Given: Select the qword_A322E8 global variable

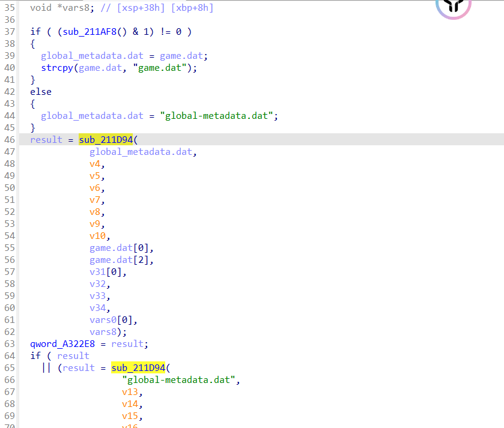Looking at the screenshot, I should click(x=62, y=344).
